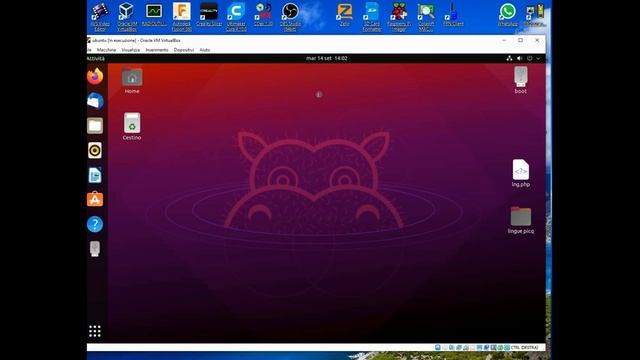
Task: Select the lingue picq folder
Action: [521, 220]
